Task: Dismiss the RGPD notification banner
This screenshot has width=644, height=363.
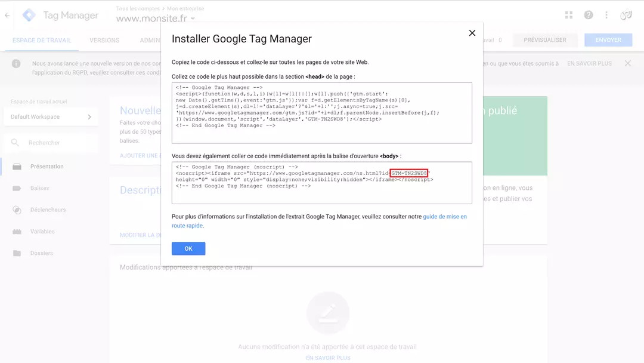Action: pyautogui.click(x=627, y=63)
